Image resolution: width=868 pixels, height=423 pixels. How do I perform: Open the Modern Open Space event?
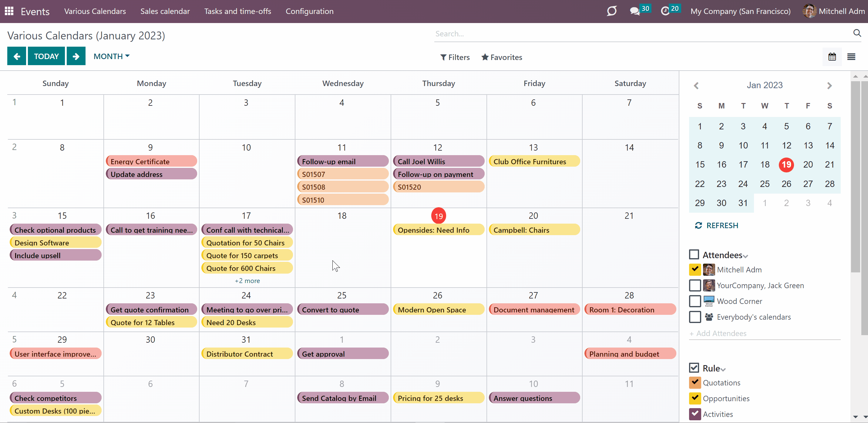pos(438,309)
